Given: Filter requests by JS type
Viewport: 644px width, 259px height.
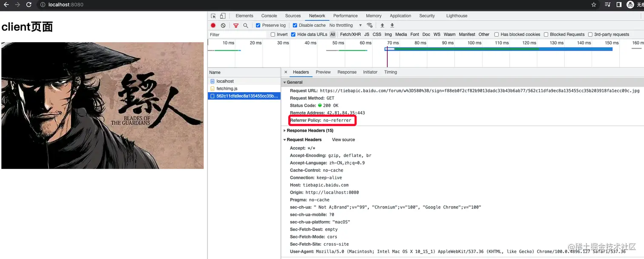Looking at the screenshot, I should [367, 35].
